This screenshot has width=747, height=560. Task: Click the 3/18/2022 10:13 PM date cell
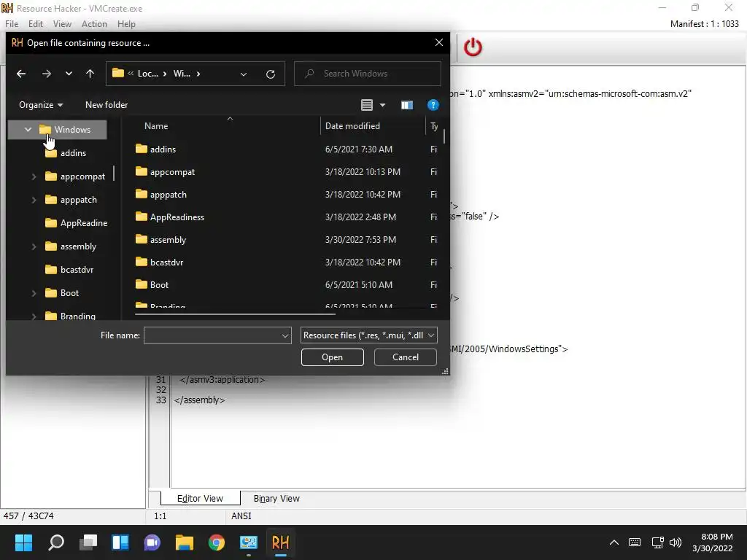[x=363, y=172]
